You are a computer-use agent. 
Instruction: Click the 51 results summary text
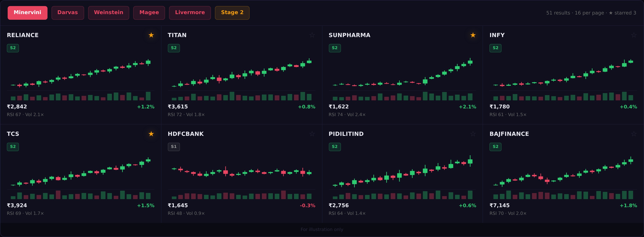(591, 13)
